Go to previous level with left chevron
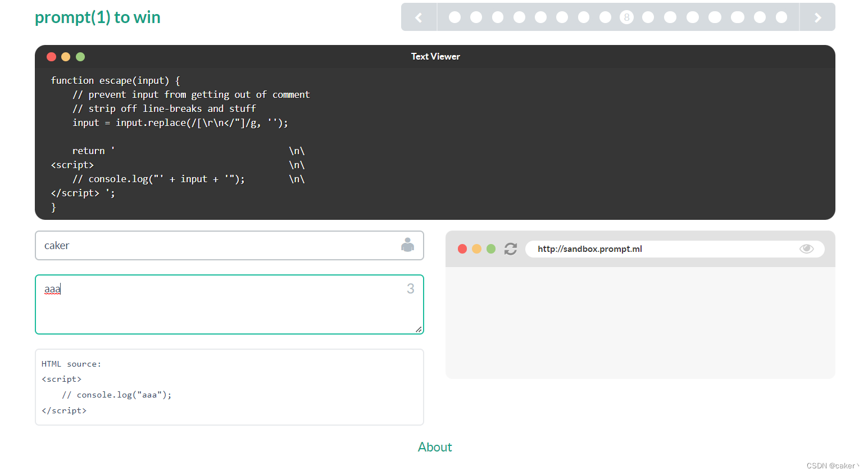This screenshot has width=868, height=474. [419, 17]
